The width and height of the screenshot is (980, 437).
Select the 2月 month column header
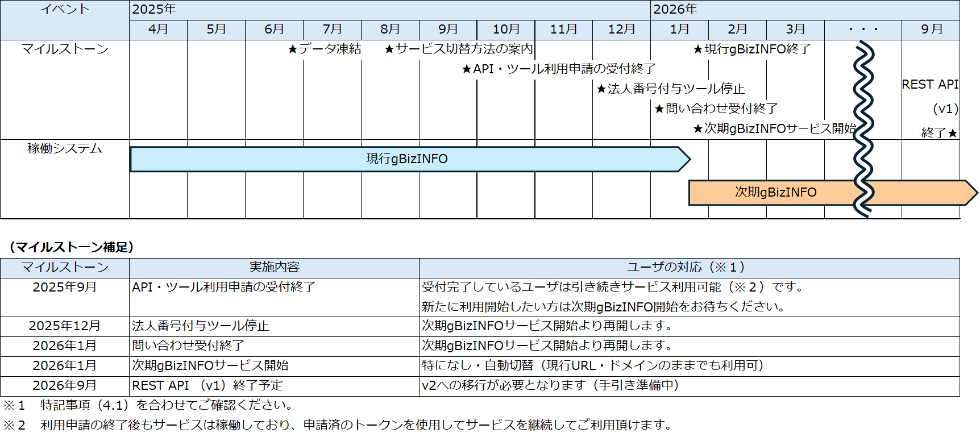[x=738, y=30]
